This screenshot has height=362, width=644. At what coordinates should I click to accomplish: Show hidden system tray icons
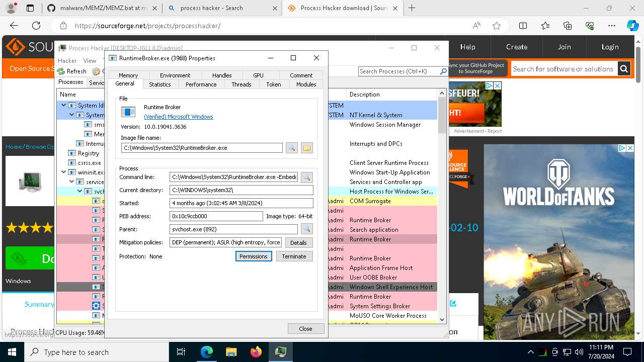[x=531, y=352]
